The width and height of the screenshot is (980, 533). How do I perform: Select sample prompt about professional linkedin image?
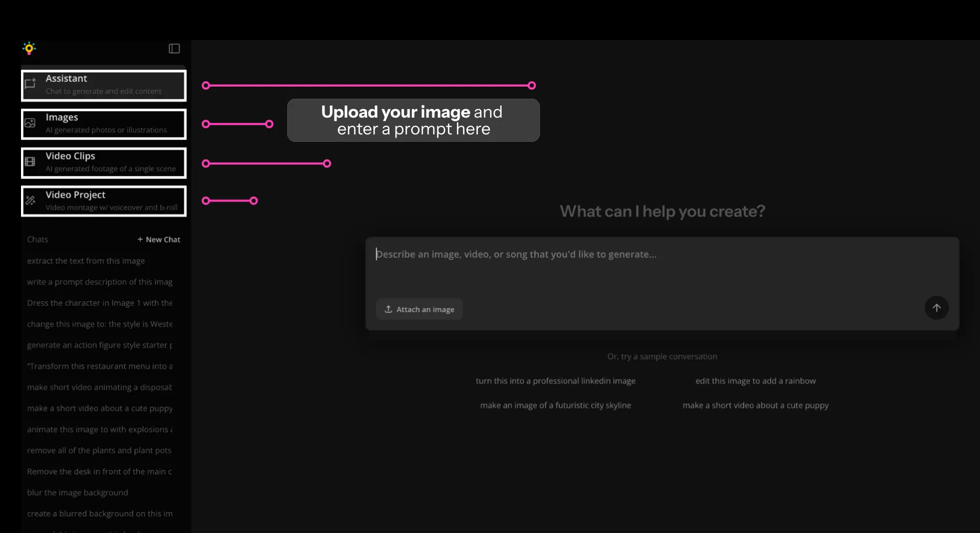point(556,381)
